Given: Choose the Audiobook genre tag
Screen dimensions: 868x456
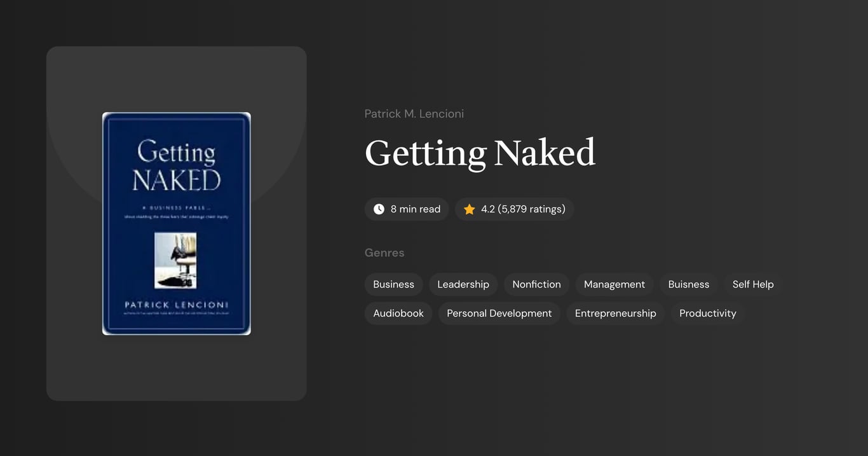Looking at the screenshot, I should 398,314.
